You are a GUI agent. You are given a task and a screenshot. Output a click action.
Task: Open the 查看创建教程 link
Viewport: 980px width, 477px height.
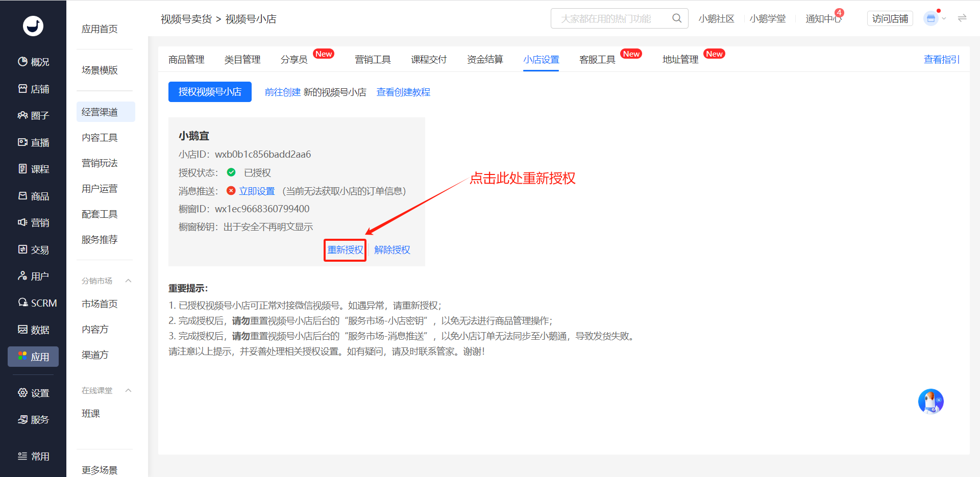pos(403,92)
